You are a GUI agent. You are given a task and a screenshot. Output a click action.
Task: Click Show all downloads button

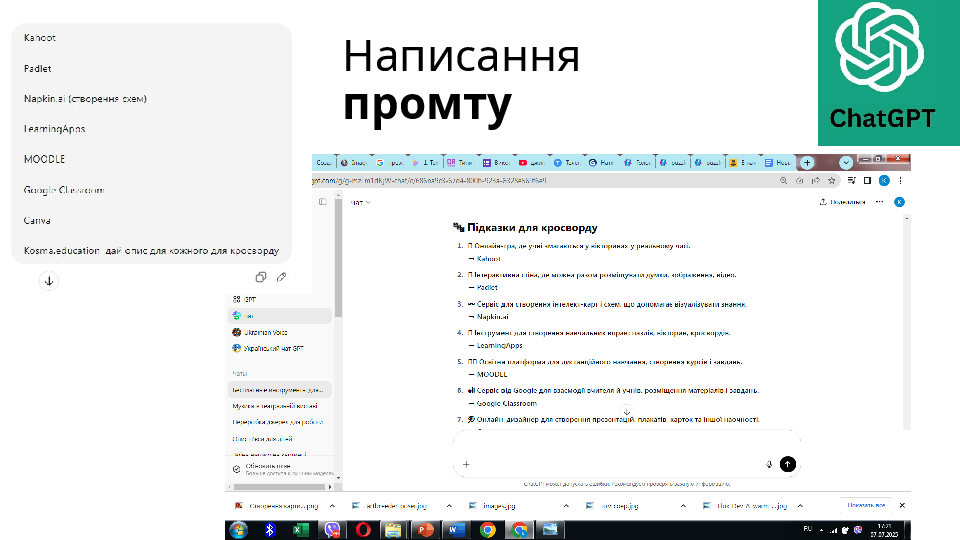point(866,505)
